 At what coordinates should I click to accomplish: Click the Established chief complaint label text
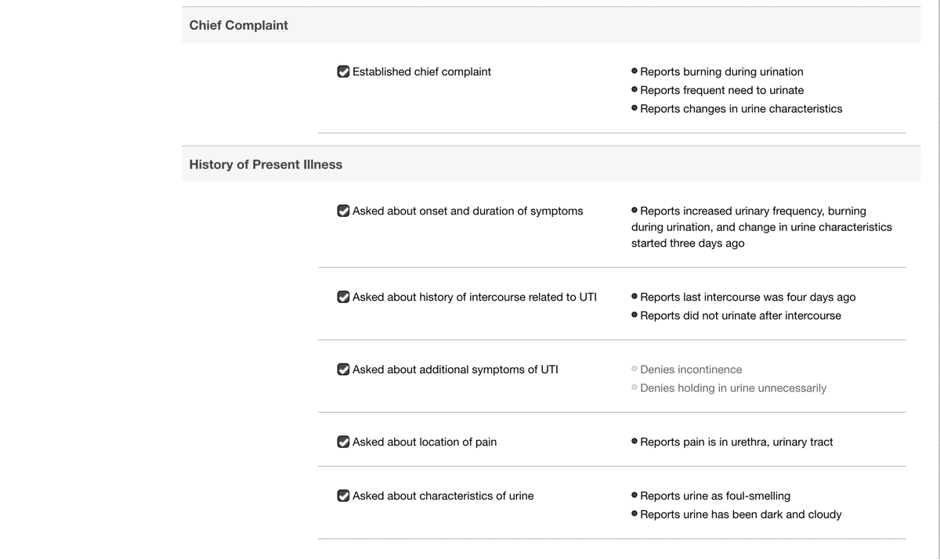coord(421,71)
